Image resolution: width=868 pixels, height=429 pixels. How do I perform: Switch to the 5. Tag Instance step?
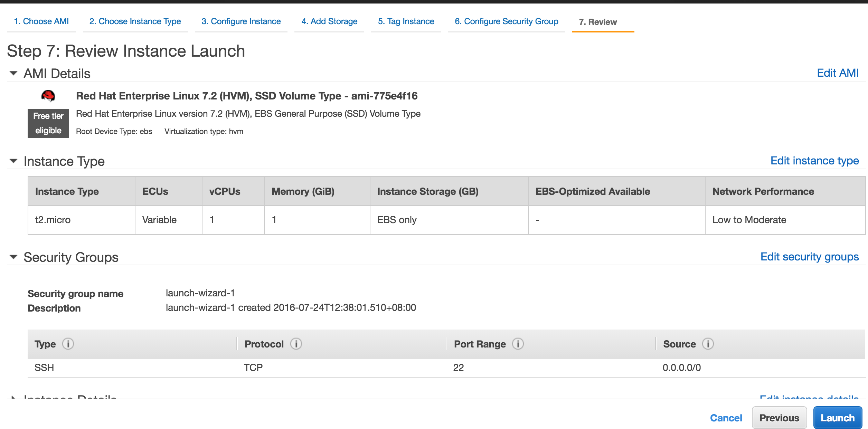click(406, 21)
